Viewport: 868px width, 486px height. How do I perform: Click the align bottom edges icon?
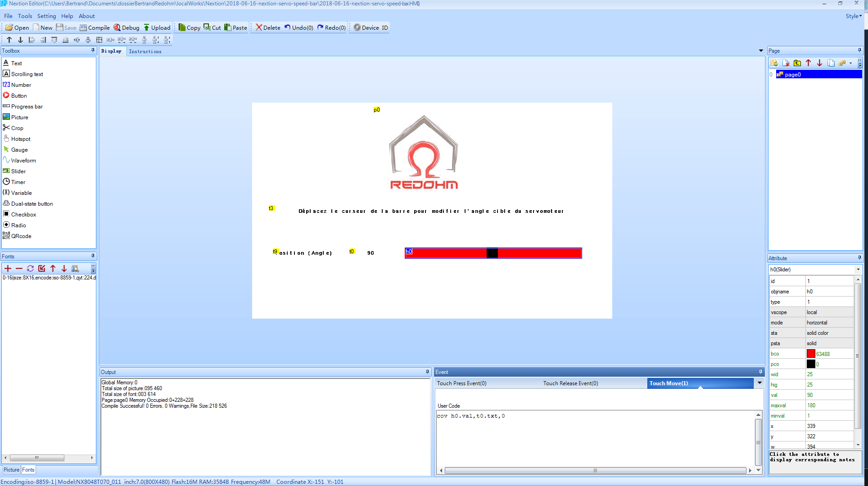point(65,40)
